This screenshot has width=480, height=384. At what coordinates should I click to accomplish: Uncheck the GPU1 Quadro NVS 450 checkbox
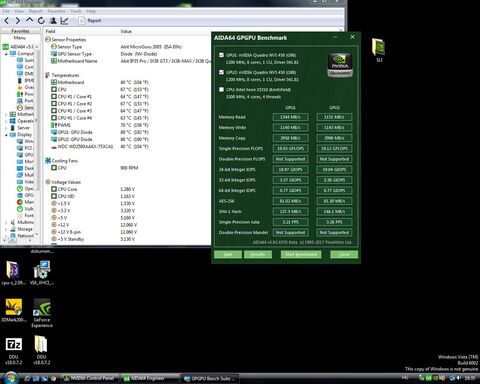coord(221,55)
